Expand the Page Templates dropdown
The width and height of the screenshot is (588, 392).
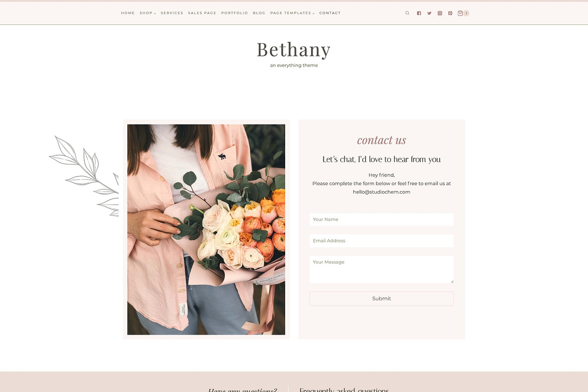(293, 13)
